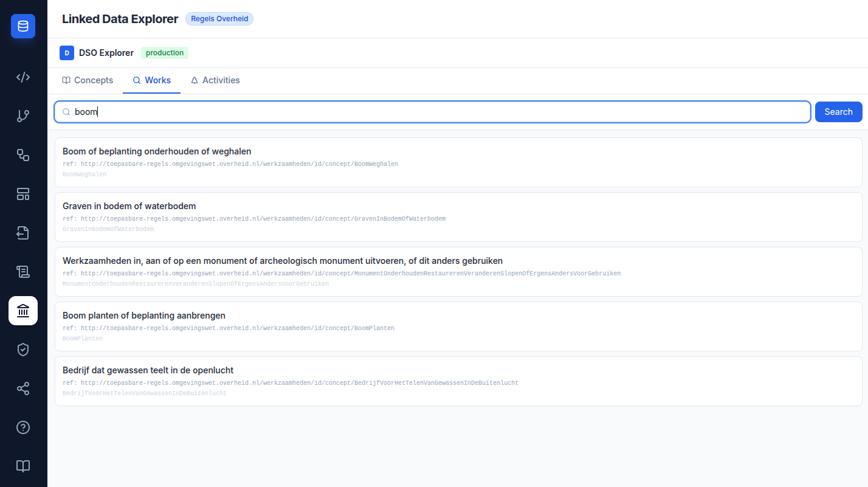Switch to the Activities tab
The width and height of the screenshot is (868, 487).
pyautogui.click(x=215, y=80)
